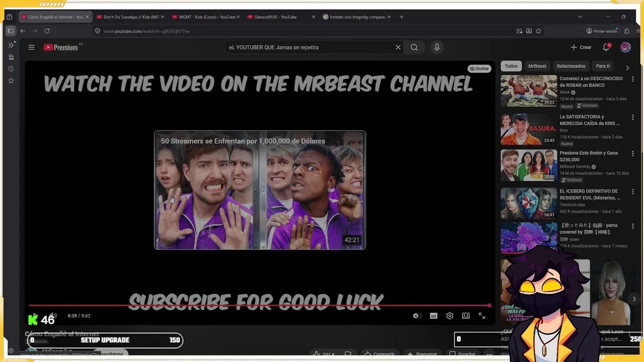
Task: Open the history clock sidebar icon
Action: tap(11, 69)
